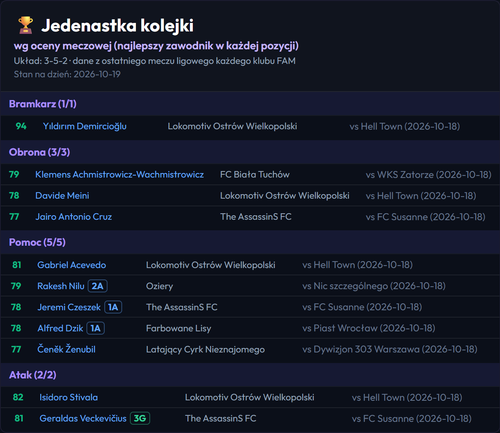
Task: Click the Stan na dzień: 2026-10-19 line
Action: (67, 74)
